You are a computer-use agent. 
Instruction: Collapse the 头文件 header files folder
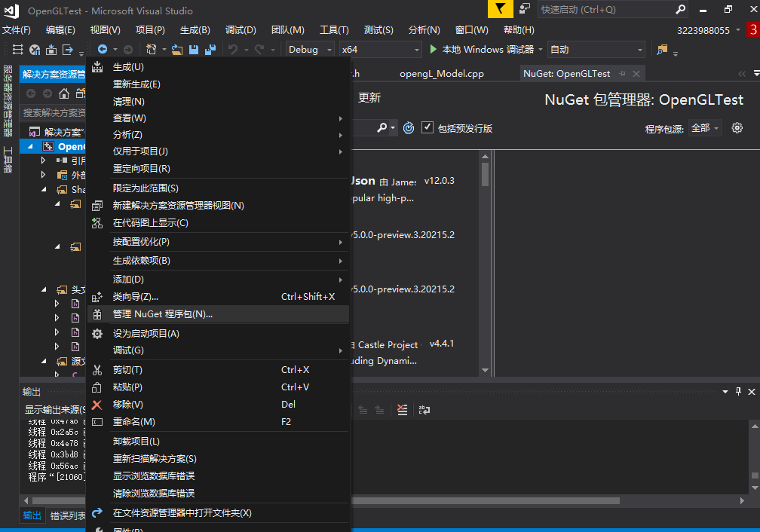tap(44, 290)
